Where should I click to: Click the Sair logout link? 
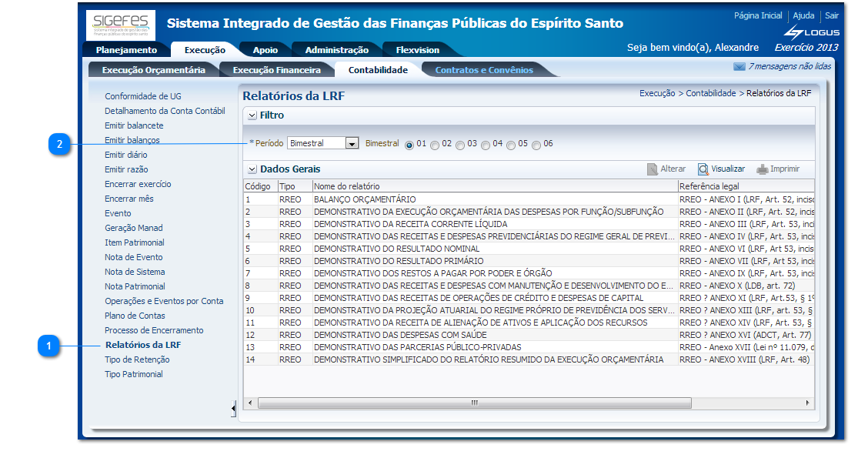click(x=832, y=15)
